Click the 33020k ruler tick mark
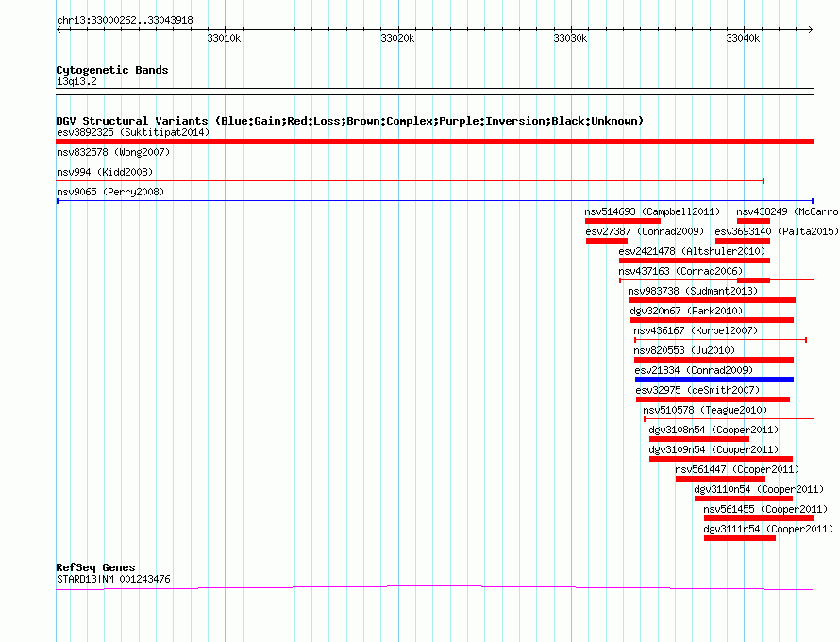 (x=398, y=30)
